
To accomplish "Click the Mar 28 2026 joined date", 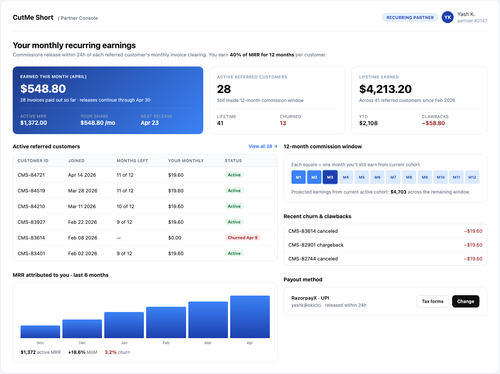I will (83, 191).
